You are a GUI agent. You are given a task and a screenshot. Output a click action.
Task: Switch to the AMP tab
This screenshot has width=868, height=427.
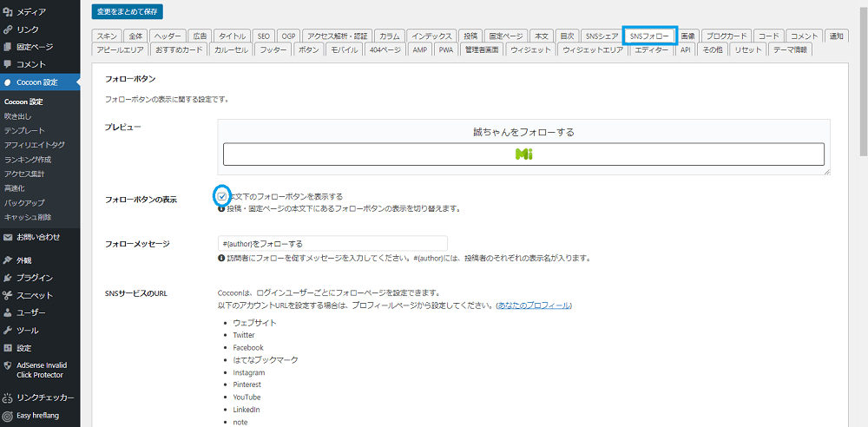(419, 49)
